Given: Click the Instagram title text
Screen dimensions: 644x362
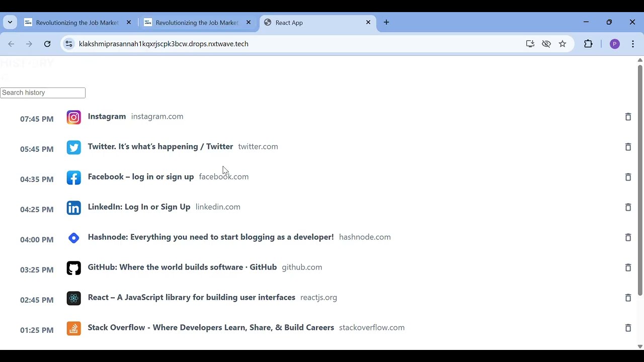Looking at the screenshot, I should (107, 116).
